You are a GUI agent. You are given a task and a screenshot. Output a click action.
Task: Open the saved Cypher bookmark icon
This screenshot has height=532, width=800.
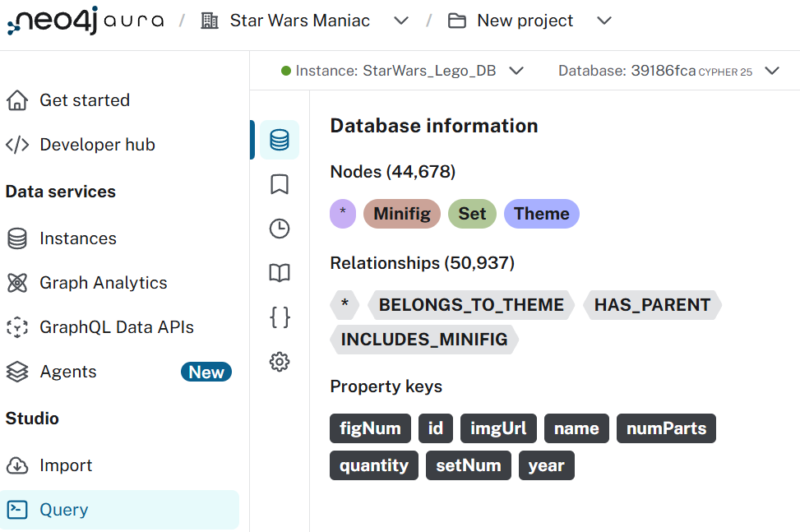click(x=279, y=184)
